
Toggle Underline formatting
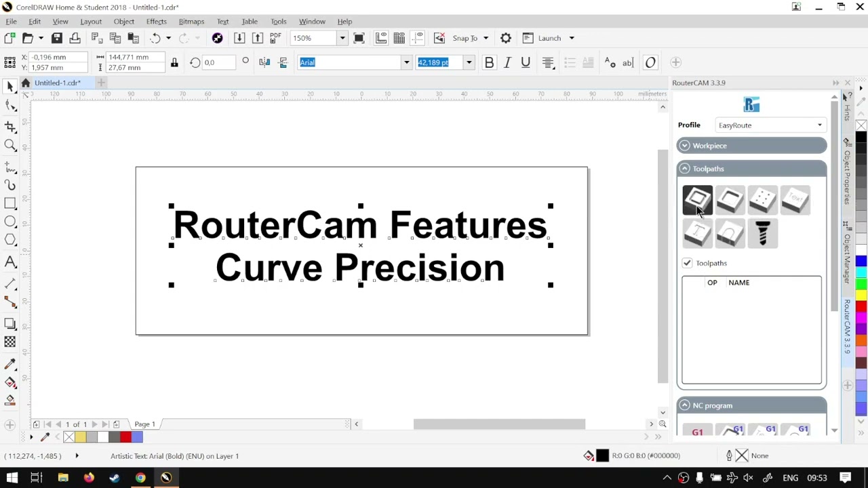526,62
